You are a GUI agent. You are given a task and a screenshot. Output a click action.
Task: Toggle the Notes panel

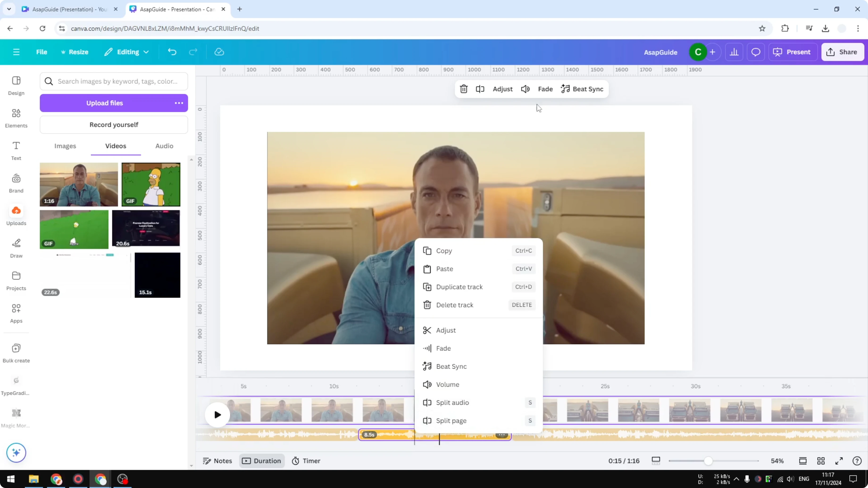[217, 461]
